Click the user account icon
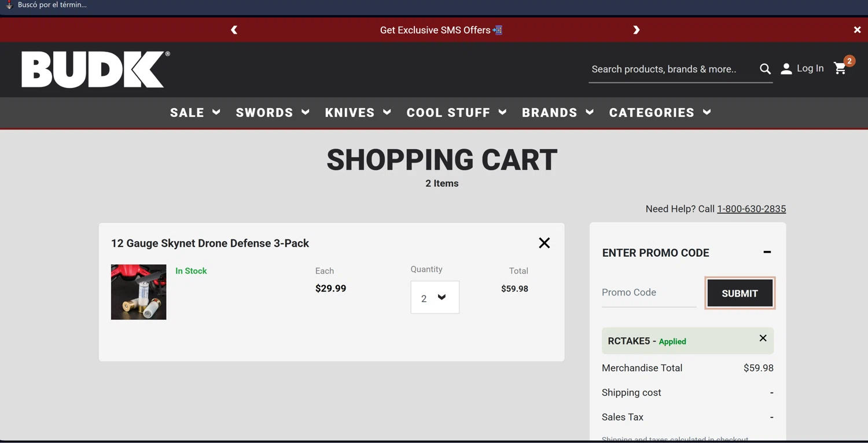Screen dimensions: 868x443 [x=786, y=69]
